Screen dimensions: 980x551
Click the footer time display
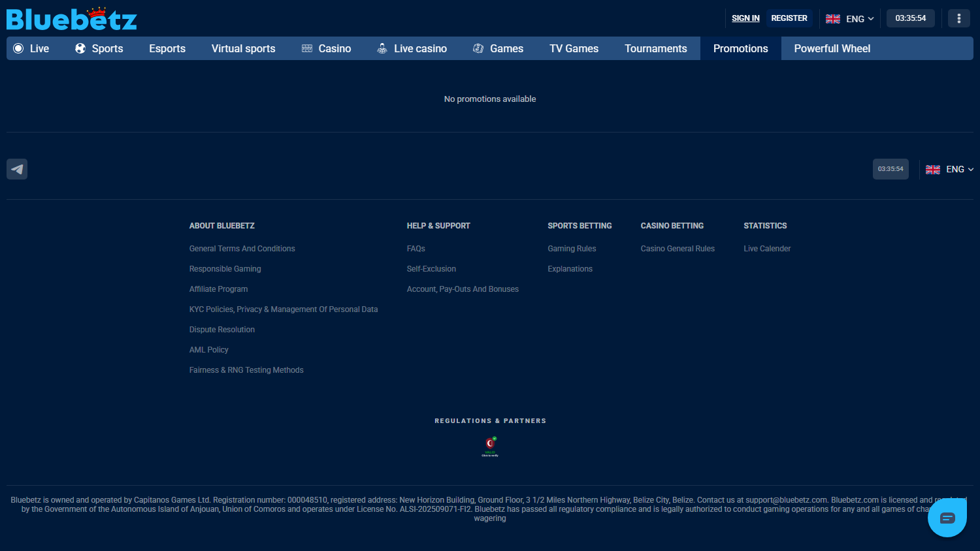point(890,169)
